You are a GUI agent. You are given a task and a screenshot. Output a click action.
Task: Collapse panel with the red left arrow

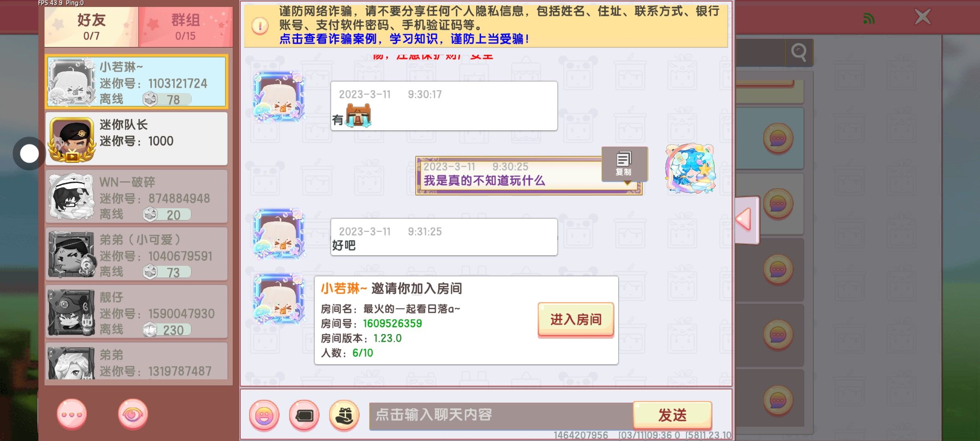tap(746, 220)
